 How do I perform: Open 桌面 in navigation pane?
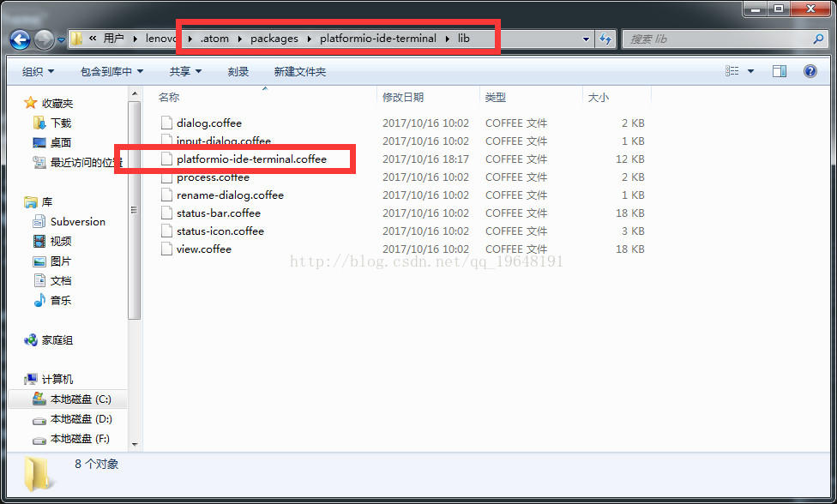pyautogui.click(x=52, y=143)
